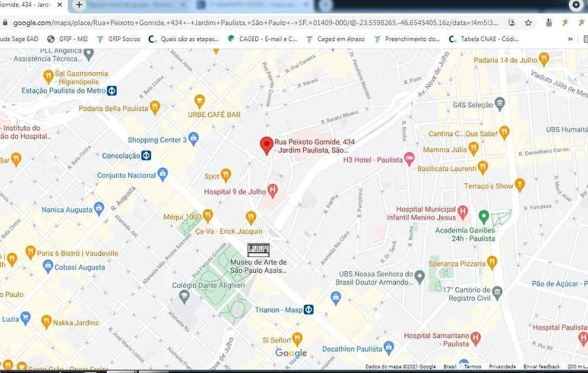588x373 pixels.
Task: Select the Nanica Augusta shopping pin
Action: pyautogui.click(x=99, y=209)
